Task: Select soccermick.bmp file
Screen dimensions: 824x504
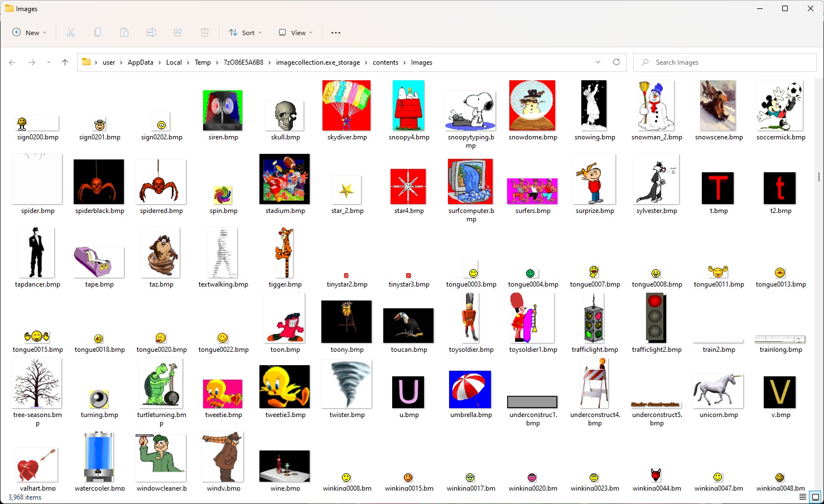Action: click(780, 105)
